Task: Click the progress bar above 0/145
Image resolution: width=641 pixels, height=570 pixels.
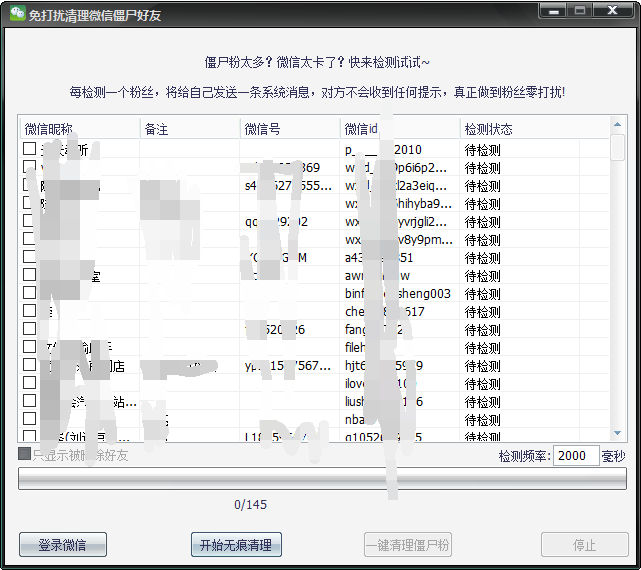Action: tap(322, 478)
